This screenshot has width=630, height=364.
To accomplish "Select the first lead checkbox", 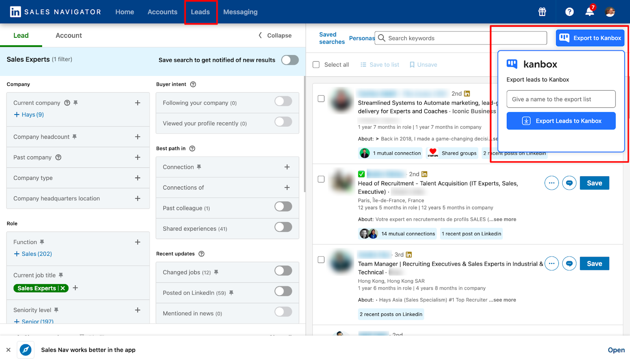I will (x=321, y=98).
